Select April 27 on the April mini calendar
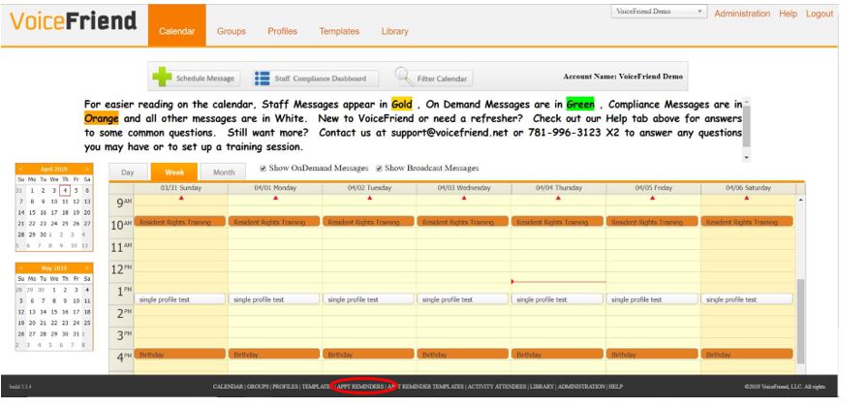Image resolution: width=868 pixels, height=408 pixels. (x=87, y=224)
